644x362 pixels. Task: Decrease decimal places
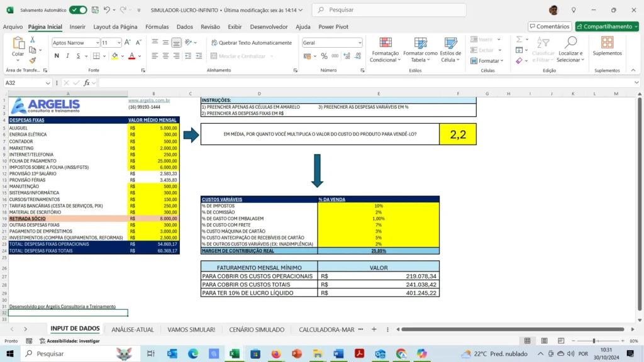coord(358,56)
